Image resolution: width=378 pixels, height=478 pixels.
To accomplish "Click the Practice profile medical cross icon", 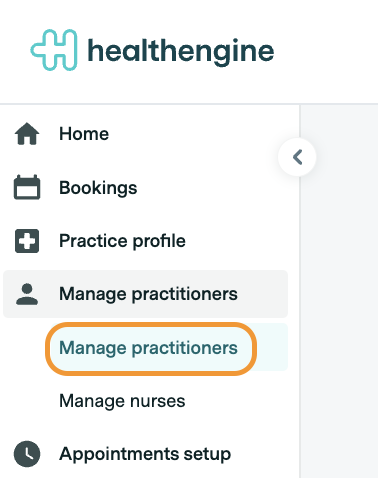I will coord(27,241).
